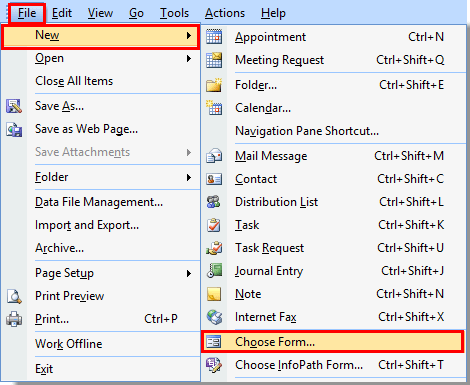Choose Archive... from File menu
470x385 pixels.
(60, 248)
